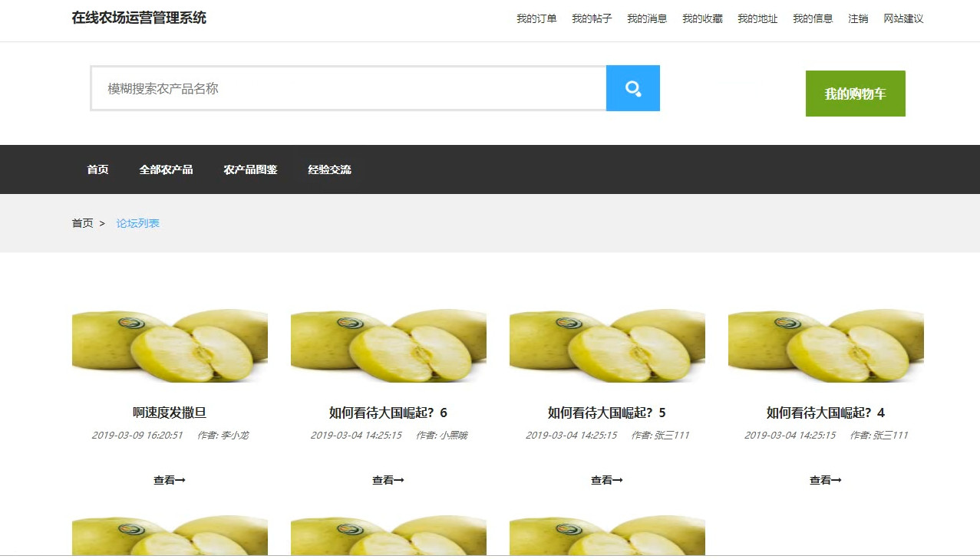Viewport: 980px width, 559px height.
Task: Open 我的消息 messages link
Action: pyautogui.click(x=647, y=18)
